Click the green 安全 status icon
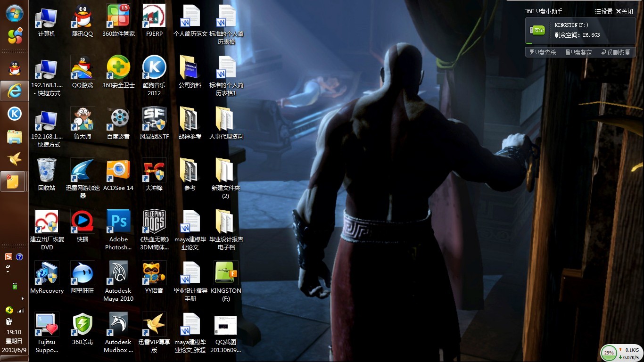Viewport: 644px width, 362px height. coord(538,30)
